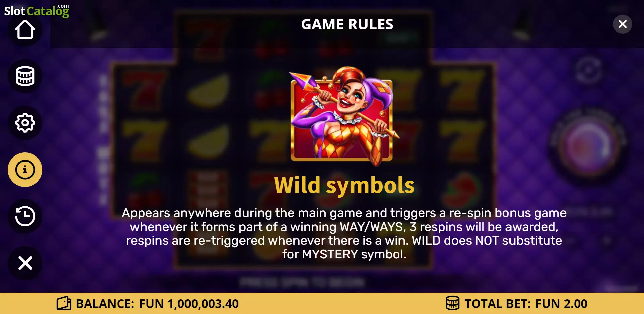The image size is (644, 314).
Task: Click the balance amount FUN 1,000,003.40
Action: pyautogui.click(x=189, y=304)
